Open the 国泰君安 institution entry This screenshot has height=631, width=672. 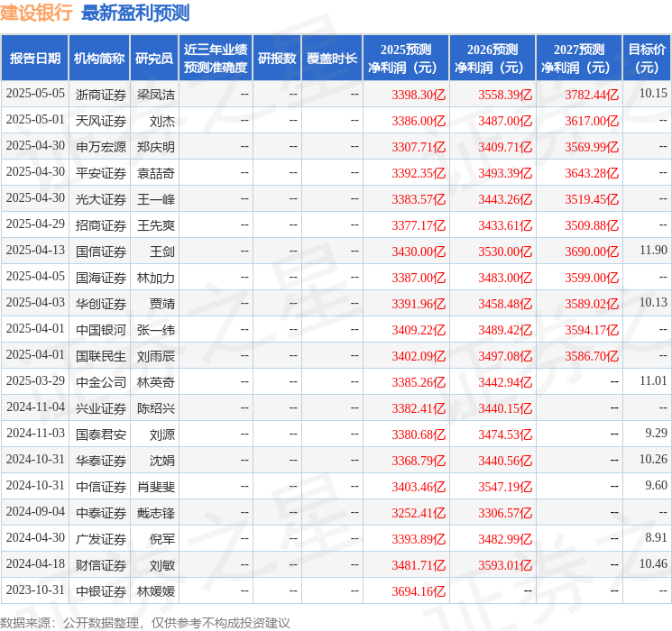click(101, 434)
